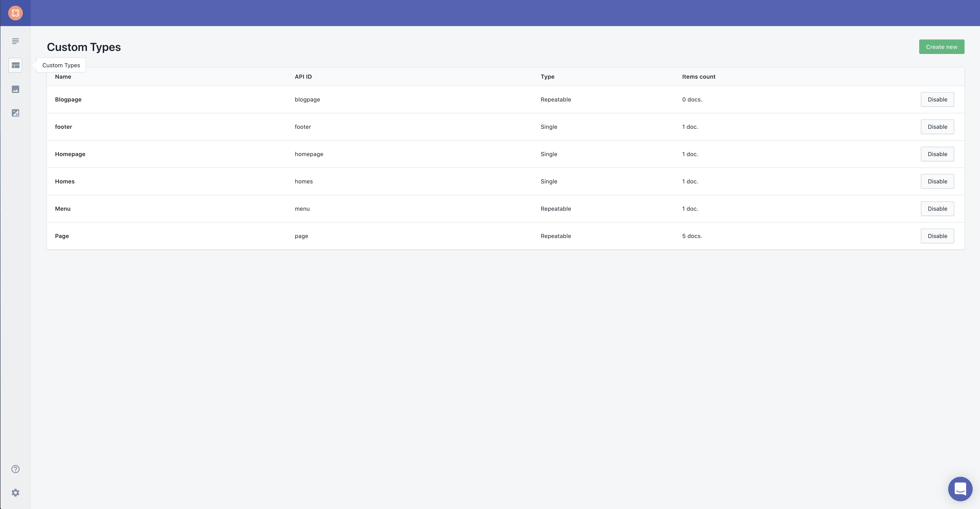Open the Blogpage custom type row
980x509 pixels.
pos(68,100)
